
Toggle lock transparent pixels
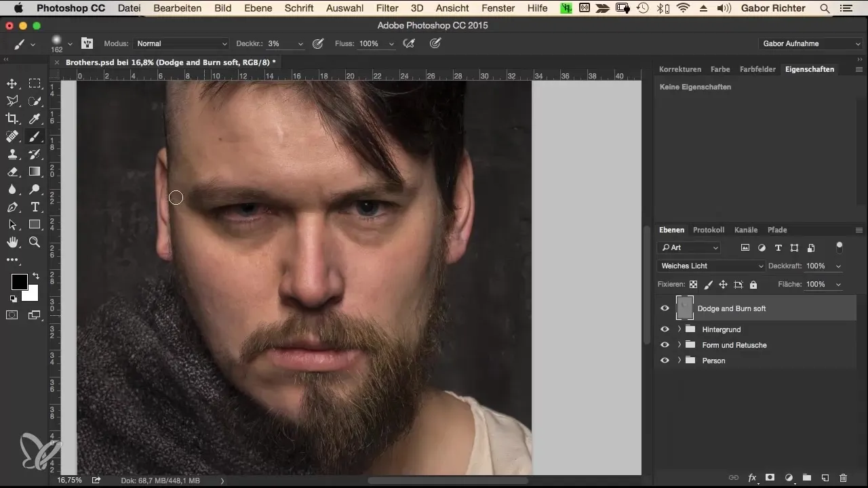(x=693, y=285)
